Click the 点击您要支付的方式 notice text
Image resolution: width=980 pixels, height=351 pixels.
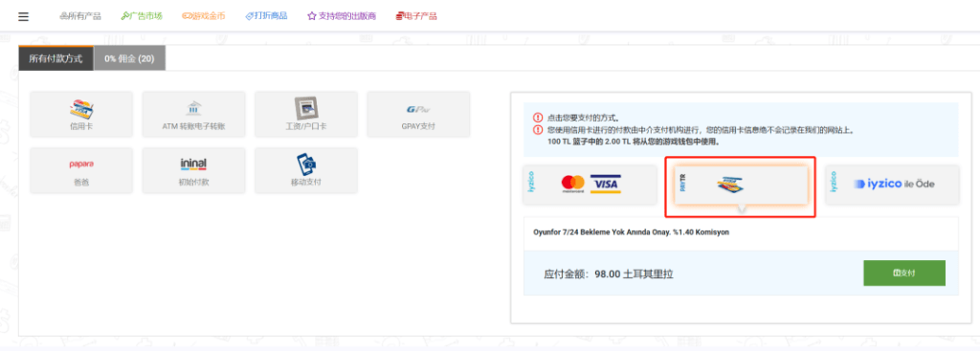583,118
